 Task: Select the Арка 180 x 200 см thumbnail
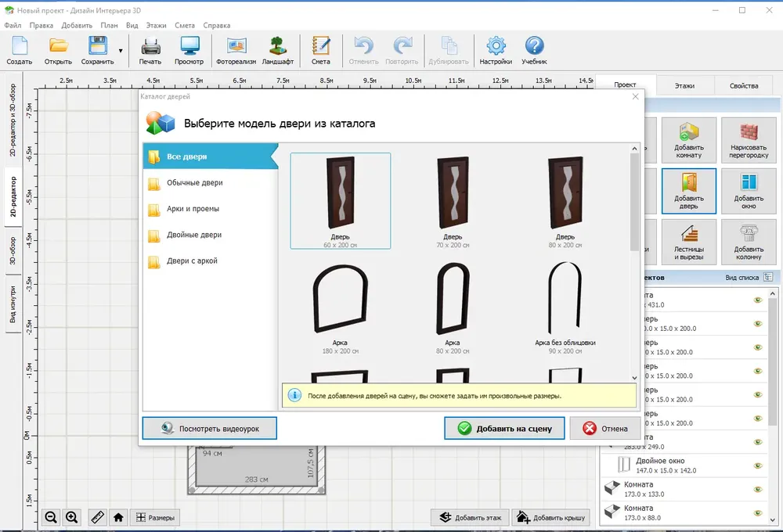tap(340, 307)
